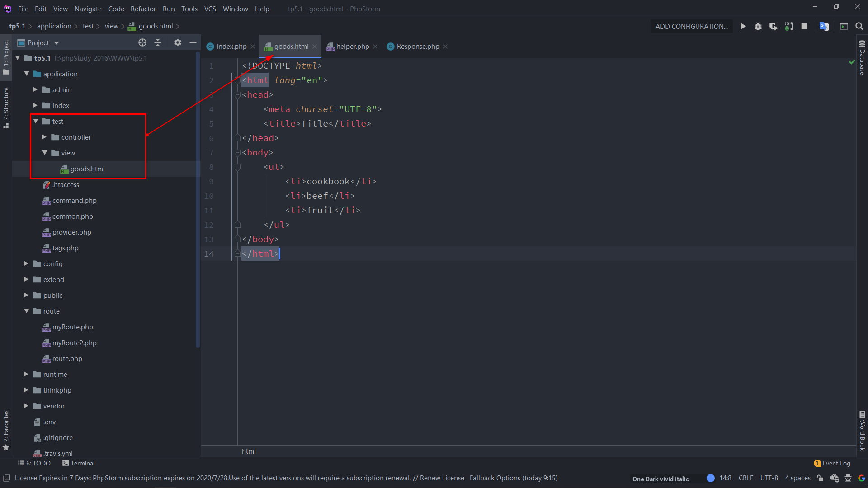Expand the controller folder
This screenshot has height=488, width=868.
coord(44,137)
